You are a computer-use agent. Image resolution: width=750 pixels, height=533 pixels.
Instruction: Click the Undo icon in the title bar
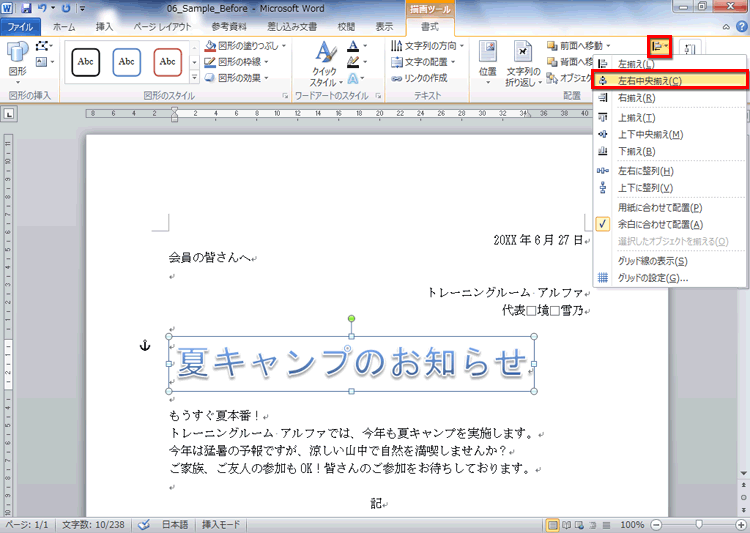42,8
